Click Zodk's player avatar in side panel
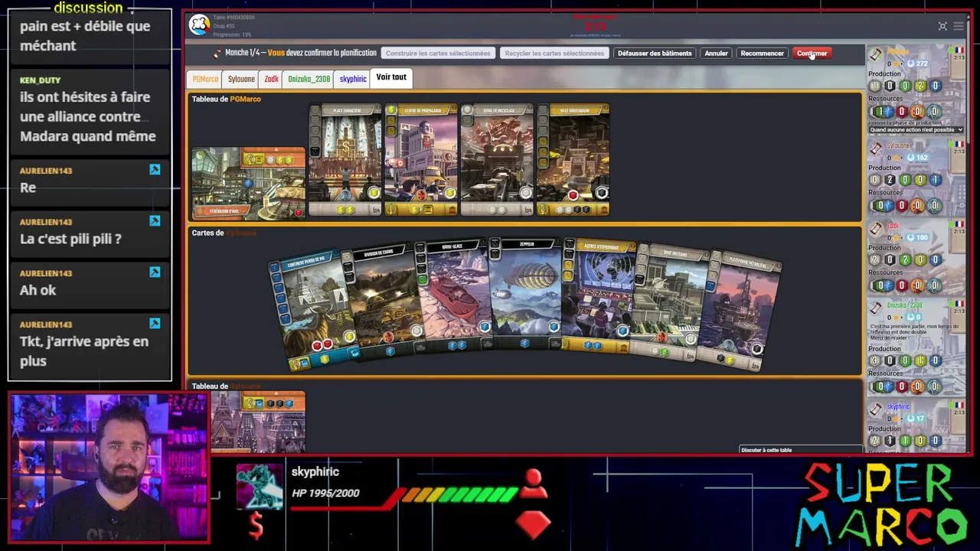Screen dimensions: 980x551 (x=876, y=229)
